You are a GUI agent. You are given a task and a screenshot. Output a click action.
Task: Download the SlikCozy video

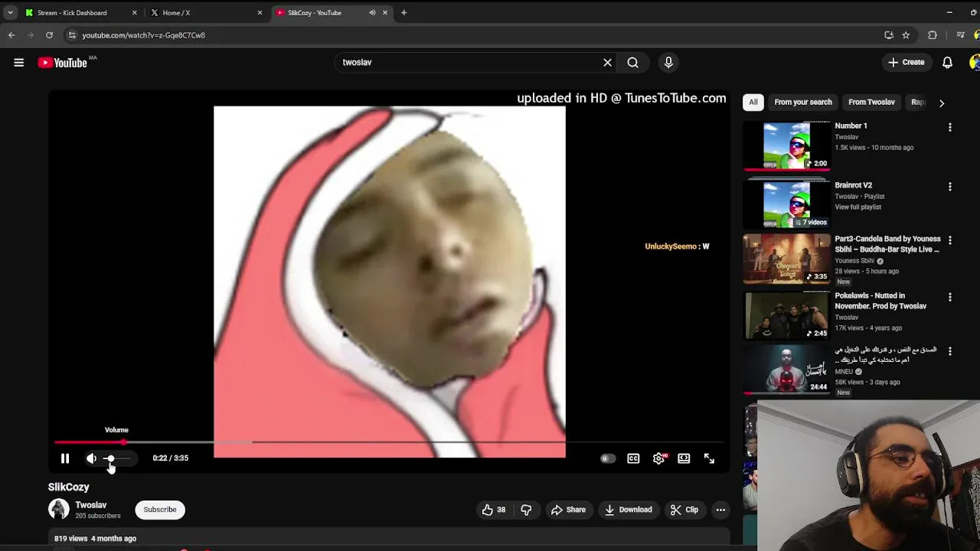(628, 510)
